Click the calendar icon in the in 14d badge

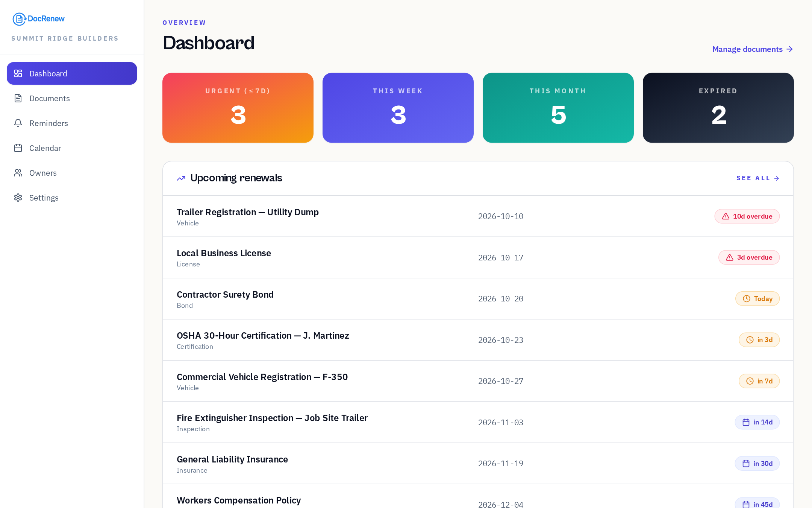click(x=746, y=422)
